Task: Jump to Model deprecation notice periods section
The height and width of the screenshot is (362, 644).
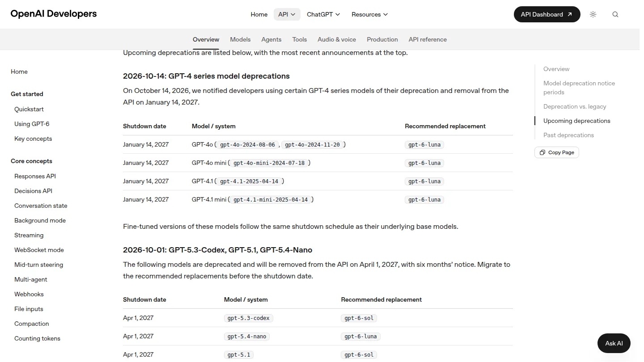Action: [579, 88]
